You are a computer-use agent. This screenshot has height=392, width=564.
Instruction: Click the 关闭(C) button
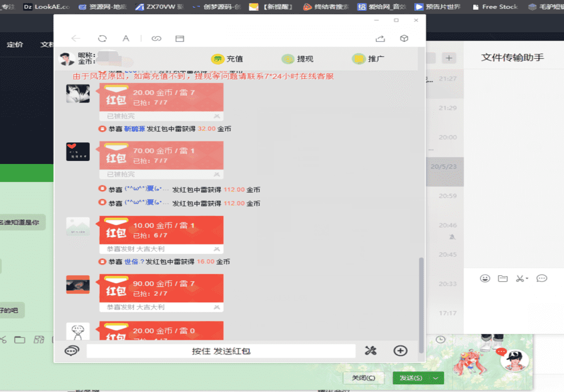click(364, 378)
